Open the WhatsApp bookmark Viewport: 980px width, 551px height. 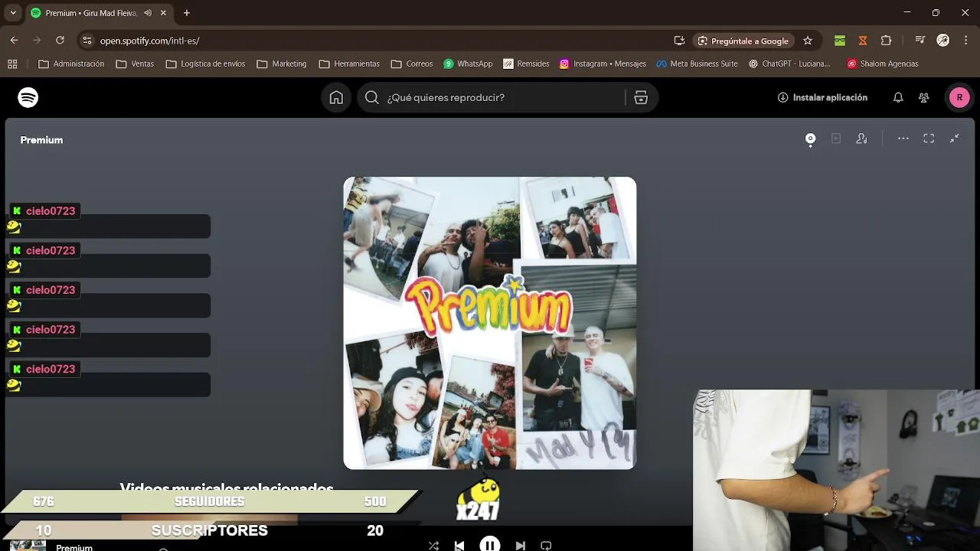pos(468,64)
